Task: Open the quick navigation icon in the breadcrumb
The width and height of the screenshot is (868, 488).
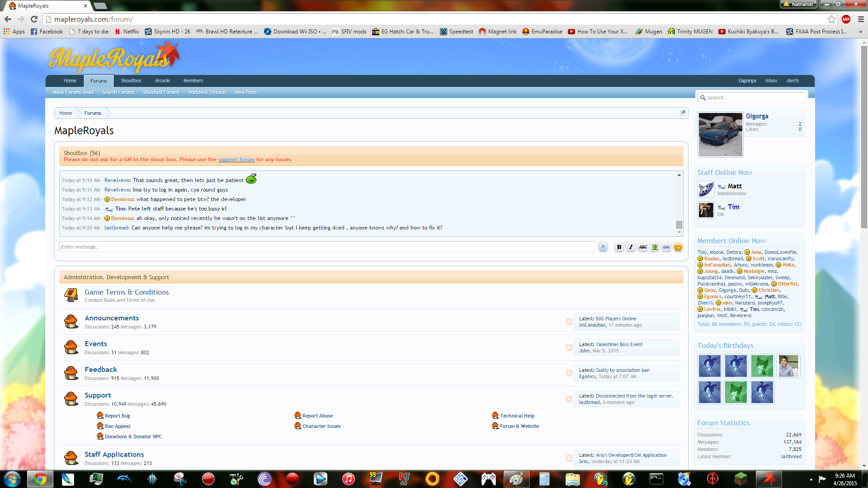Action: (x=683, y=113)
